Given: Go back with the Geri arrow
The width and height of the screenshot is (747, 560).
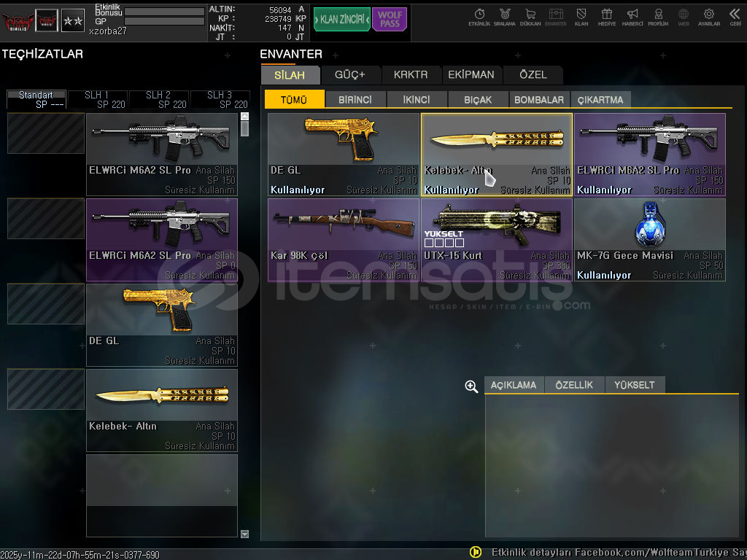Looking at the screenshot, I should click(735, 17).
